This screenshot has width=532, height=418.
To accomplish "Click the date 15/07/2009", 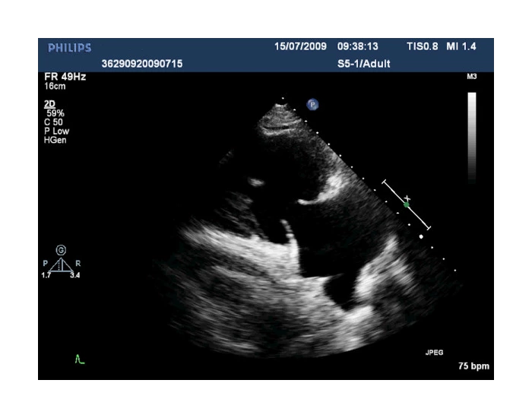I will [300, 46].
